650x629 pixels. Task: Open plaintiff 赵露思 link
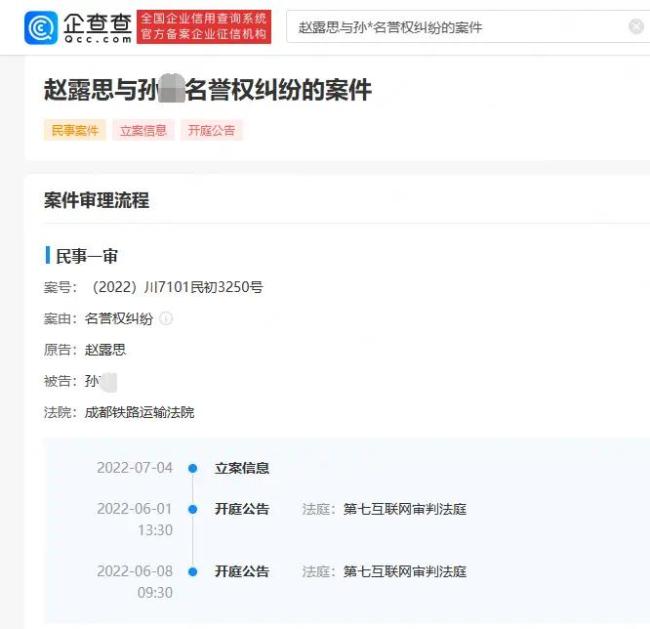click(x=105, y=350)
